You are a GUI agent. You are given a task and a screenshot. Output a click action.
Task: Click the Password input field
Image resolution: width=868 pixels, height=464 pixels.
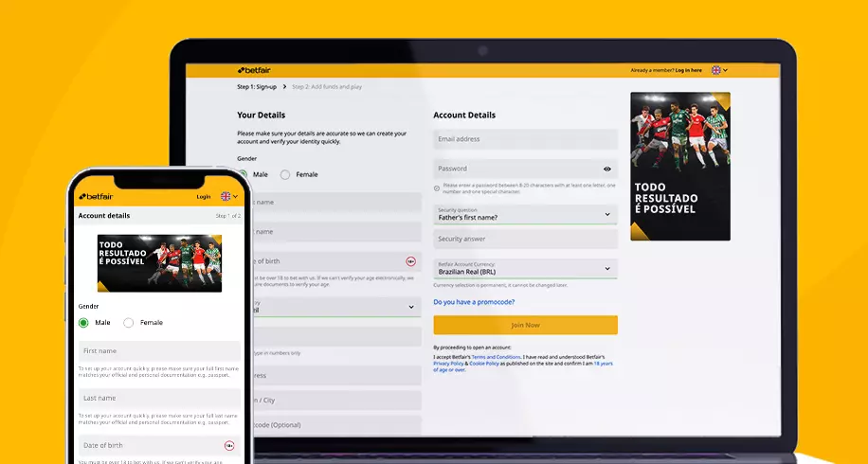click(525, 169)
